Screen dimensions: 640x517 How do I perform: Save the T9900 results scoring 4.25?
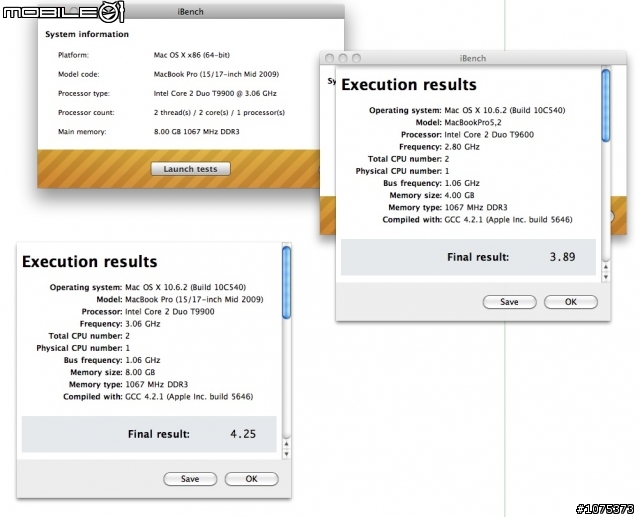click(190, 479)
